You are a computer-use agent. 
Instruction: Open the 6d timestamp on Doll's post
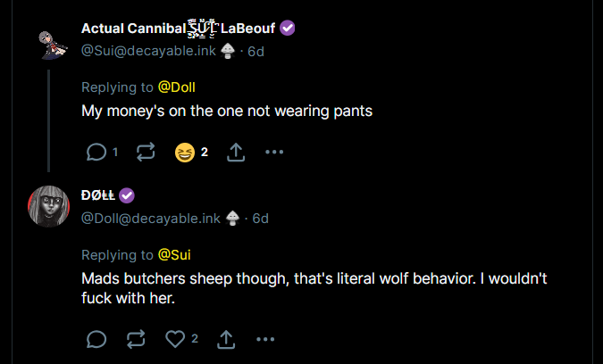click(260, 219)
